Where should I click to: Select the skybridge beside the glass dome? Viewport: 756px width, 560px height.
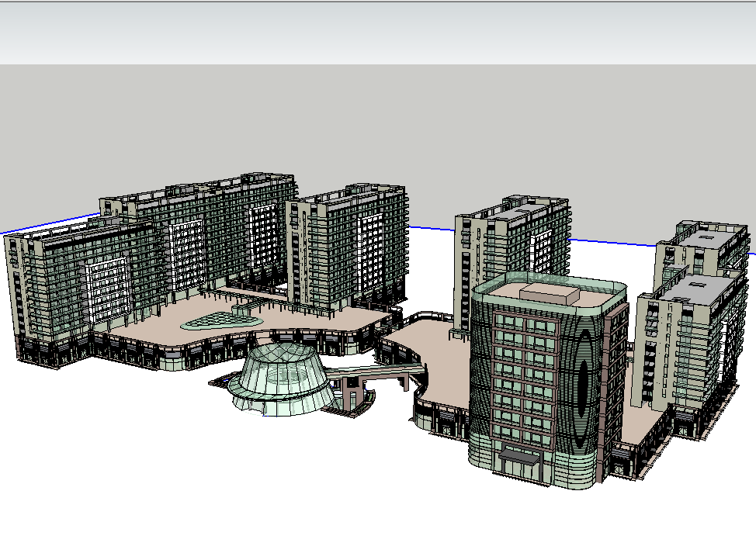[376, 371]
